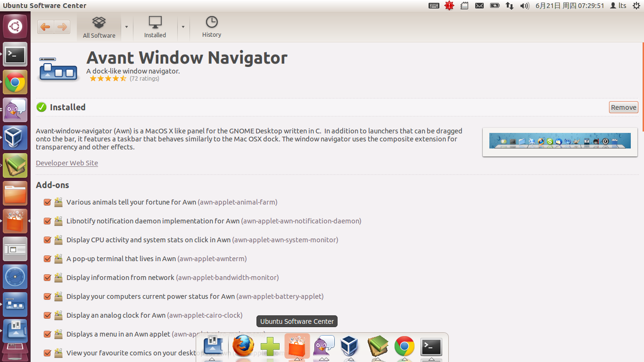Open the gray window app in launcher
Image resolution: width=644 pixels, height=362 pixels.
[x=15, y=249]
